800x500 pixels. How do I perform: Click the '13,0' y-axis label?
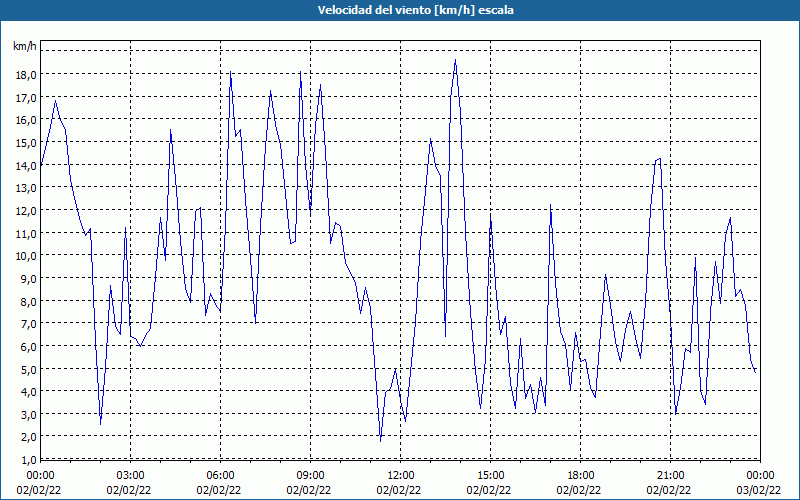point(27,188)
